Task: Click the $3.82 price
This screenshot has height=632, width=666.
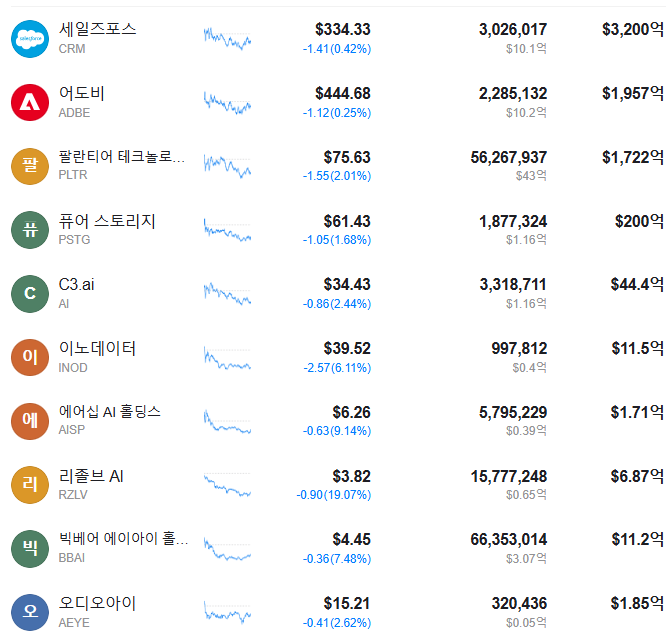Action: point(352,477)
